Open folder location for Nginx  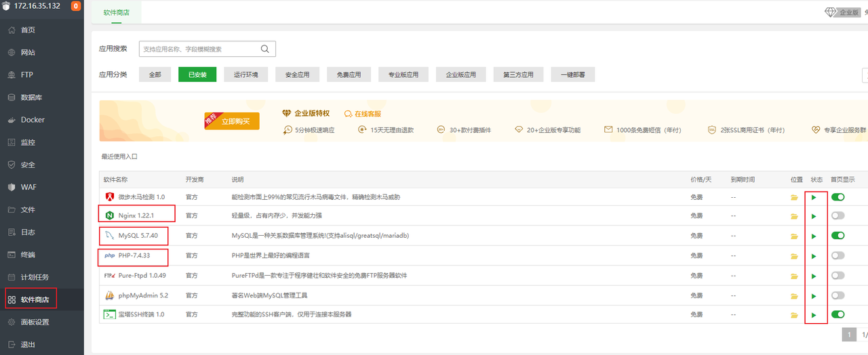(794, 217)
